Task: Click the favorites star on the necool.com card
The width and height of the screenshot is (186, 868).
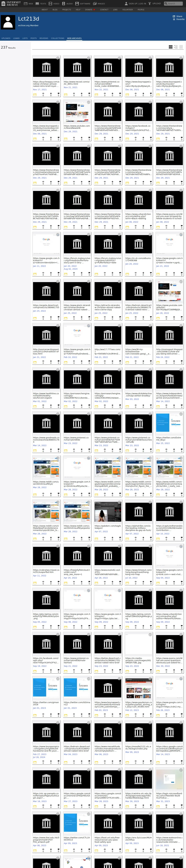Action: point(81,94)
